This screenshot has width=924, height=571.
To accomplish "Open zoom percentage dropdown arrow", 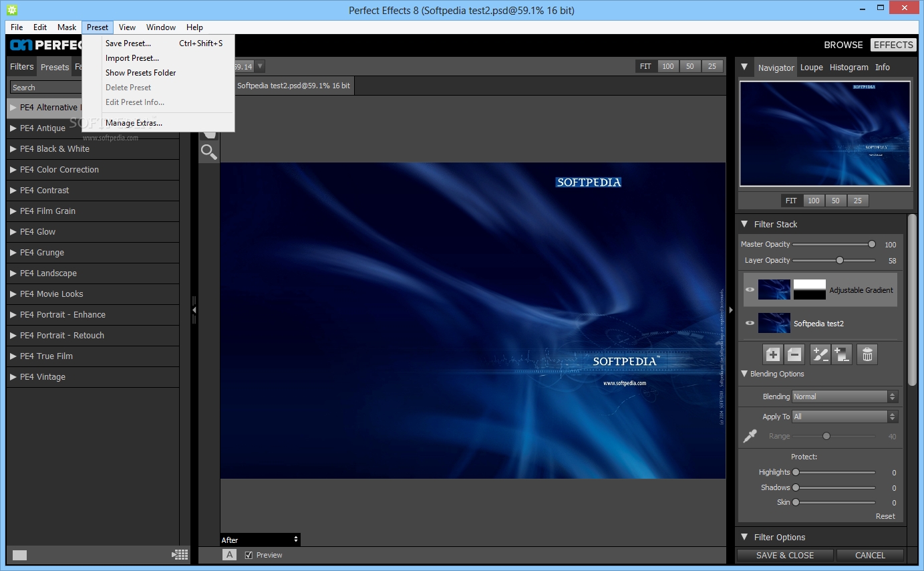I will (x=260, y=66).
